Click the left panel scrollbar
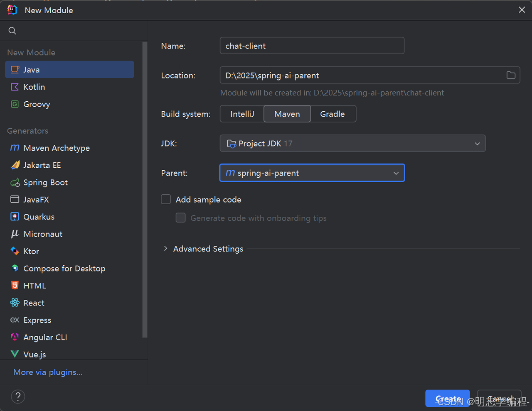The width and height of the screenshot is (532, 411). pos(145,189)
